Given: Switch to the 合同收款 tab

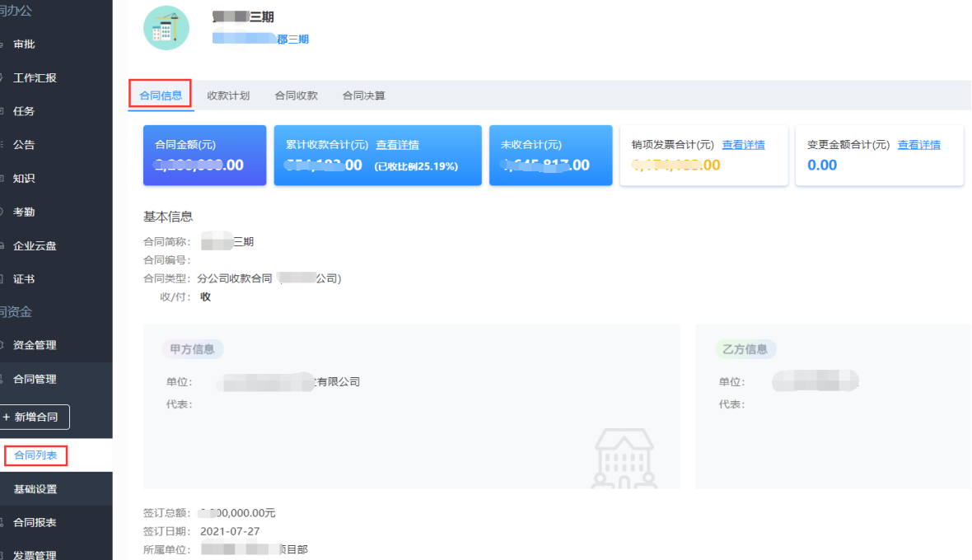Looking at the screenshot, I should click(x=296, y=96).
